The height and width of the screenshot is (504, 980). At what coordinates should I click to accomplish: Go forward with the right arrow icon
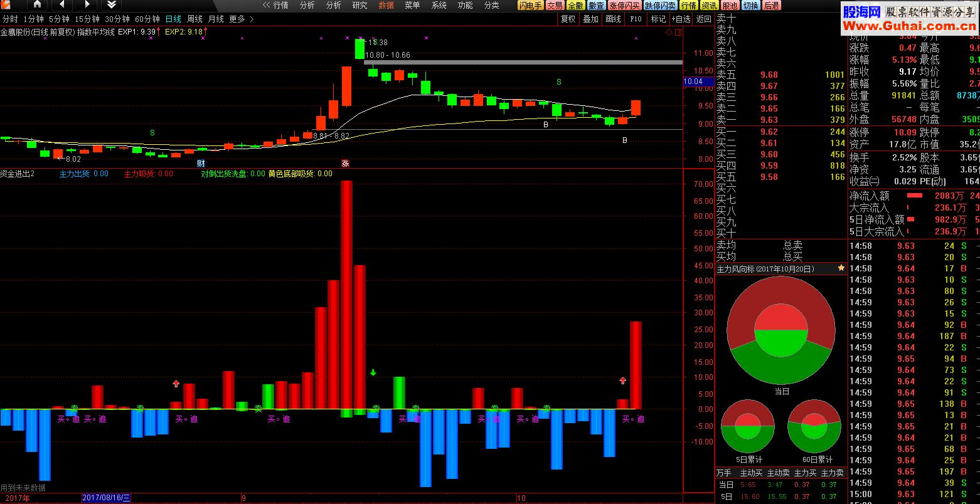click(x=87, y=5)
